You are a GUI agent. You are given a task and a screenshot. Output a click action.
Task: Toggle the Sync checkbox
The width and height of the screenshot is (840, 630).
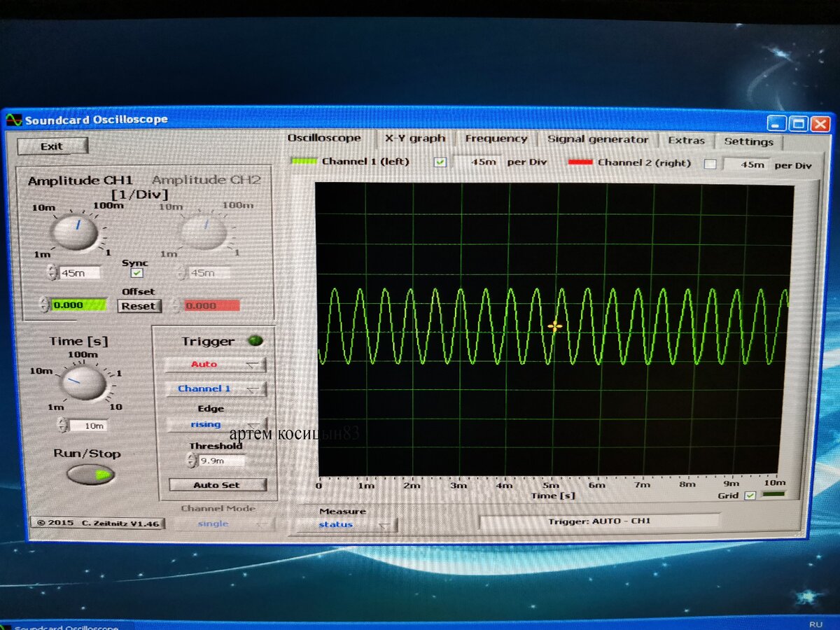point(137,273)
